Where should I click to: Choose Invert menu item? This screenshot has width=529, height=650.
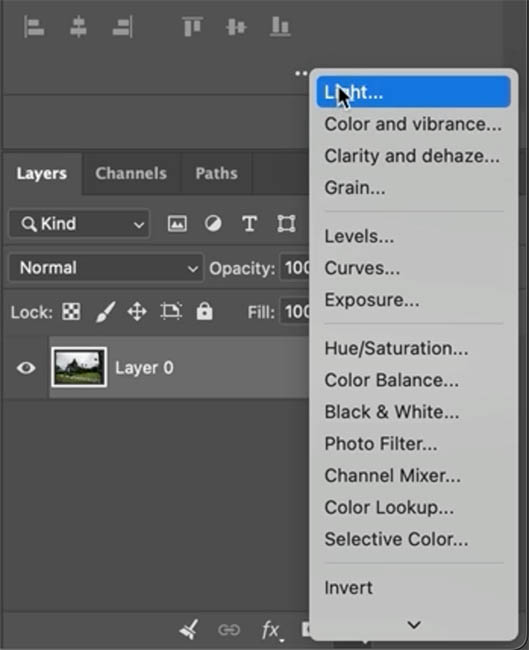pos(413,588)
